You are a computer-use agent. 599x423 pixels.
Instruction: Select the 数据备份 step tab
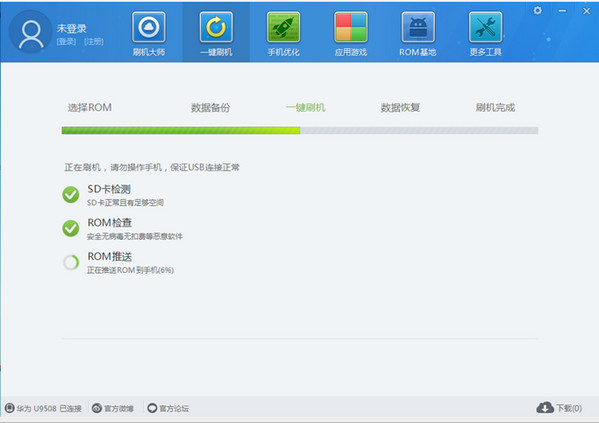[x=210, y=108]
